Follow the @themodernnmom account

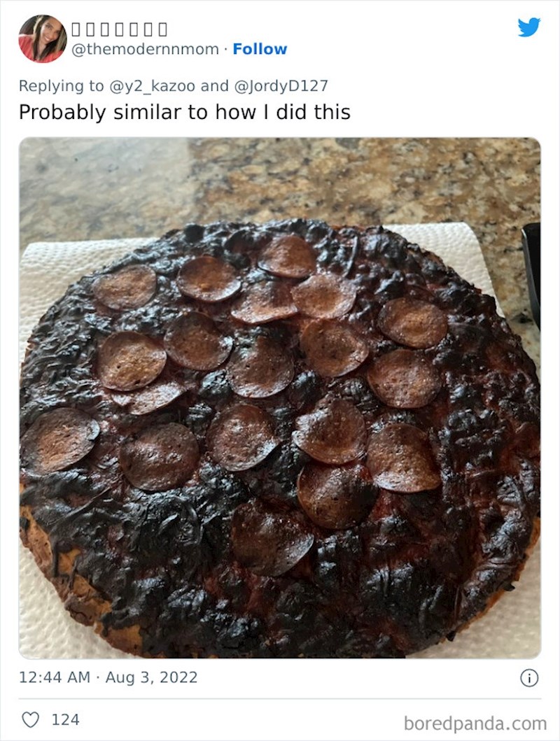point(260,49)
